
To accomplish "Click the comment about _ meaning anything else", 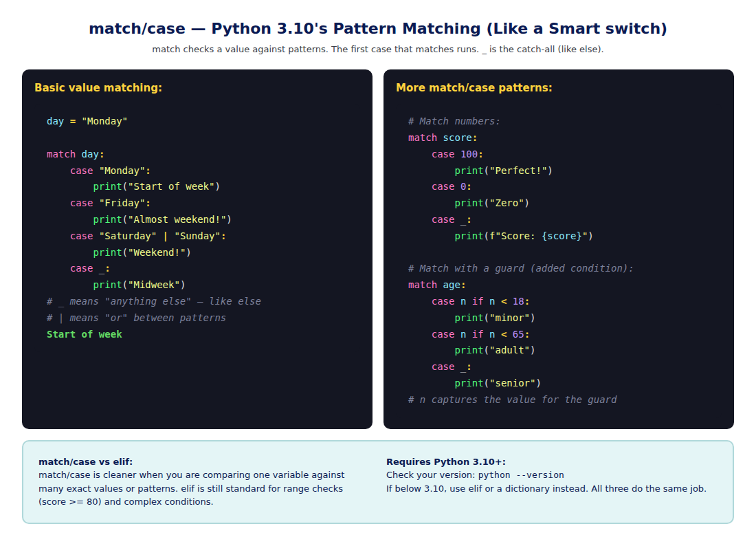I will click(154, 301).
